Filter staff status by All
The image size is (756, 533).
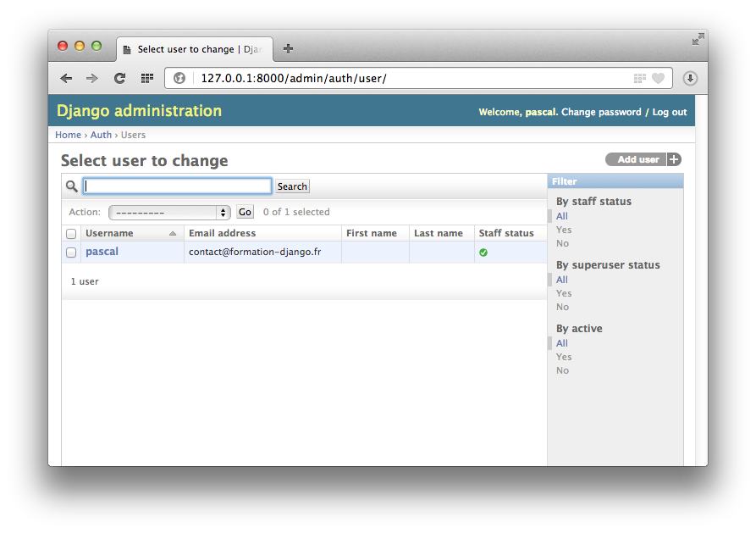click(561, 216)
